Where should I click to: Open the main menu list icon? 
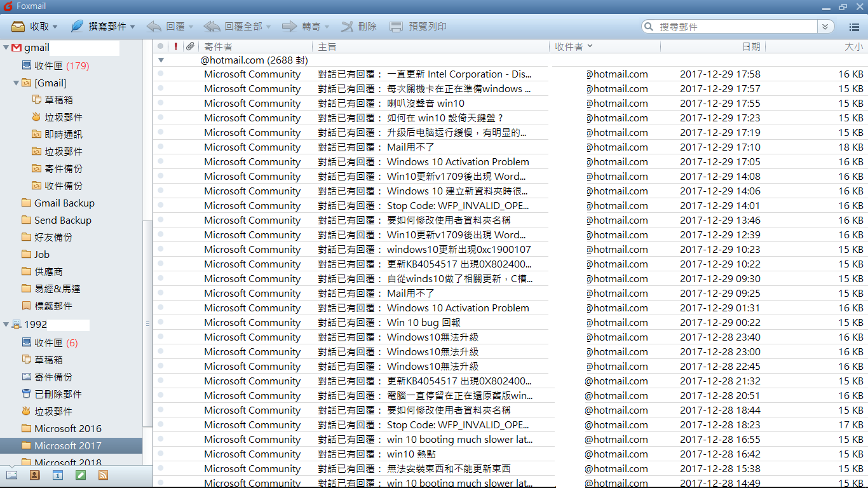pyautogui.click(x=855, y=27)
